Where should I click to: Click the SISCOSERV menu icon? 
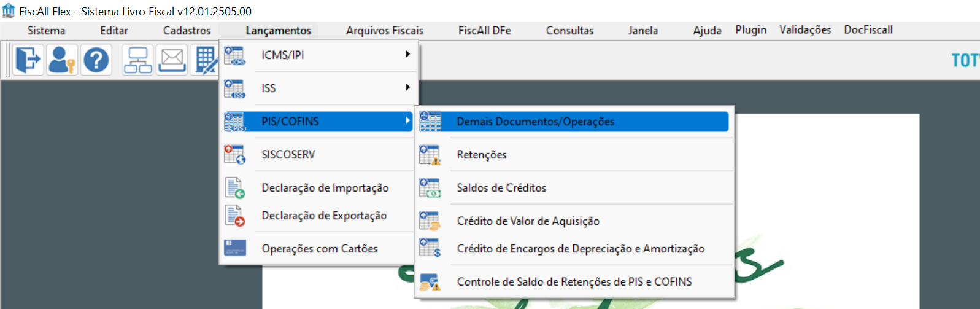click(x=234, y=155)
